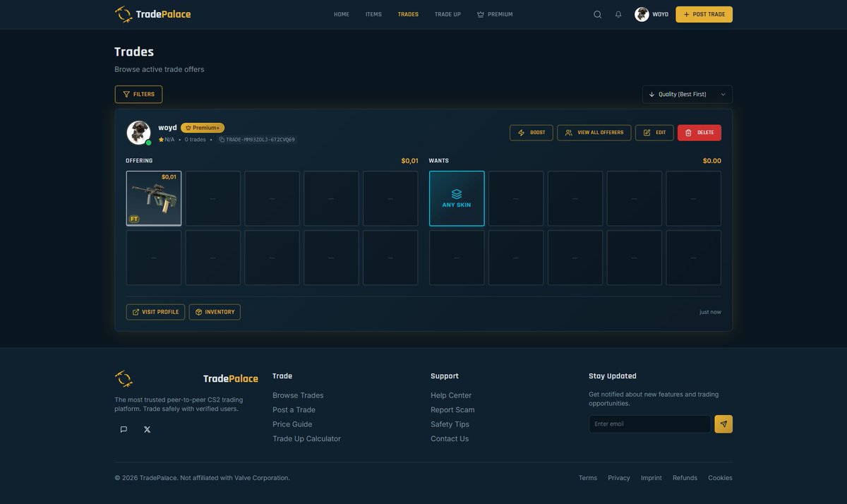The height and width of the screenshot is (504, 847).
Task: Open Safety Tips footer link
Action: [450, 424]
